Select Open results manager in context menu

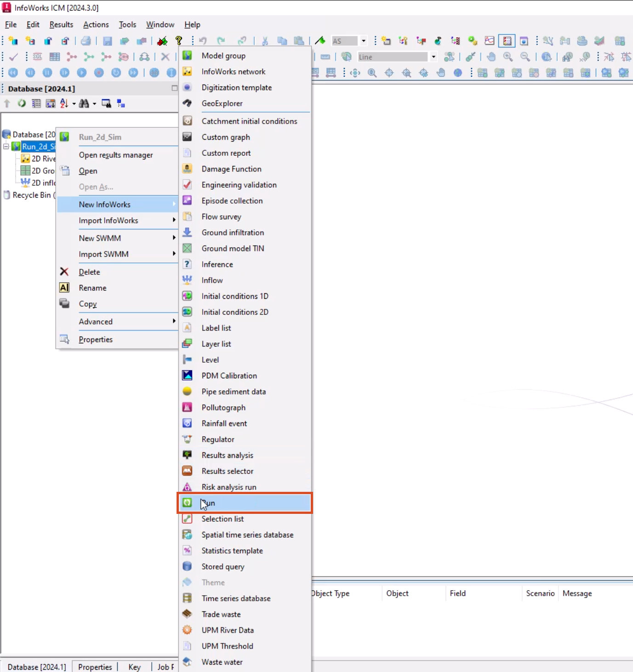[117, 155]
